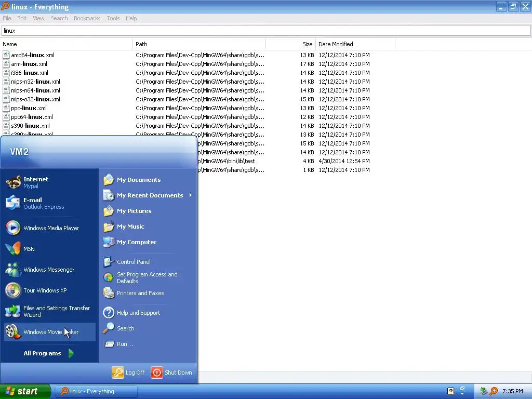Select mips-n64-linux.xml file
The height and width of the screenshot is (399, 532).
tap(36, 90)
